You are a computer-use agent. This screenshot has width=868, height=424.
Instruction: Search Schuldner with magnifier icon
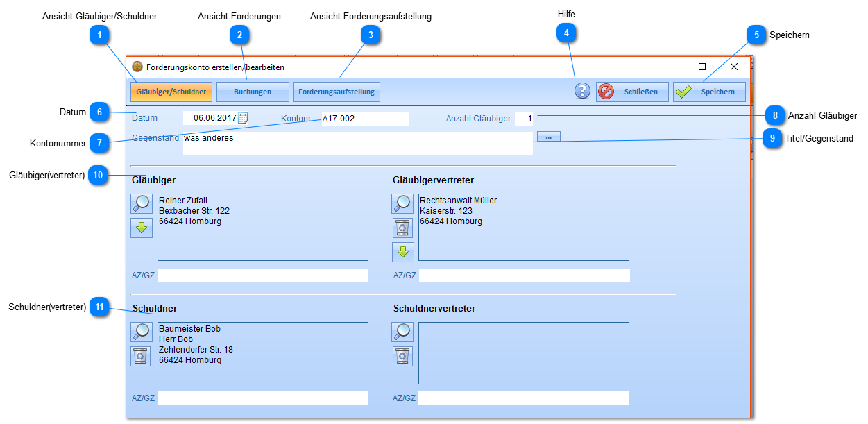click(x=142, y=332)
